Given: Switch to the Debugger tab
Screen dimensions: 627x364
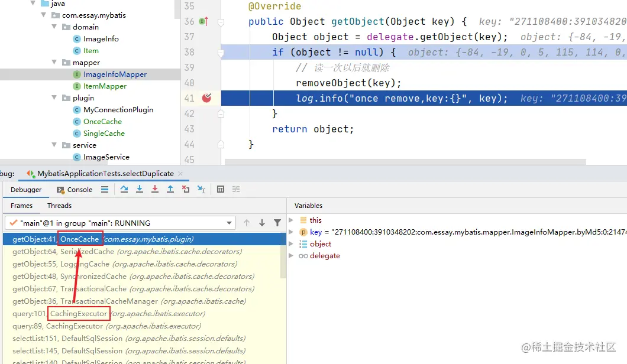Looking at the screenshot, I should tap(26, 190).
